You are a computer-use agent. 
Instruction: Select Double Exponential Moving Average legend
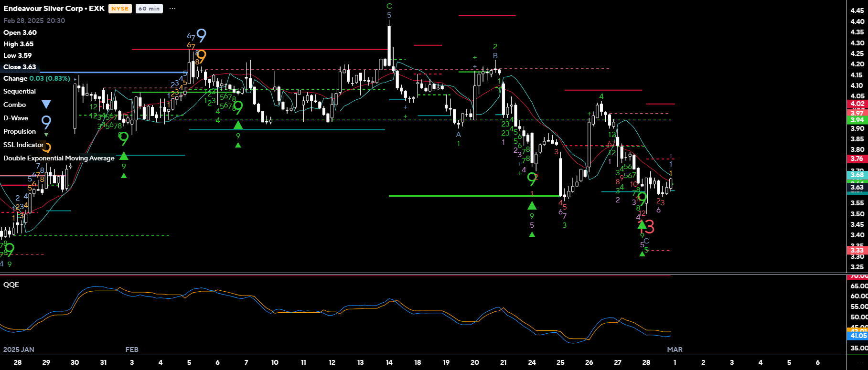(x=59, y=158)
